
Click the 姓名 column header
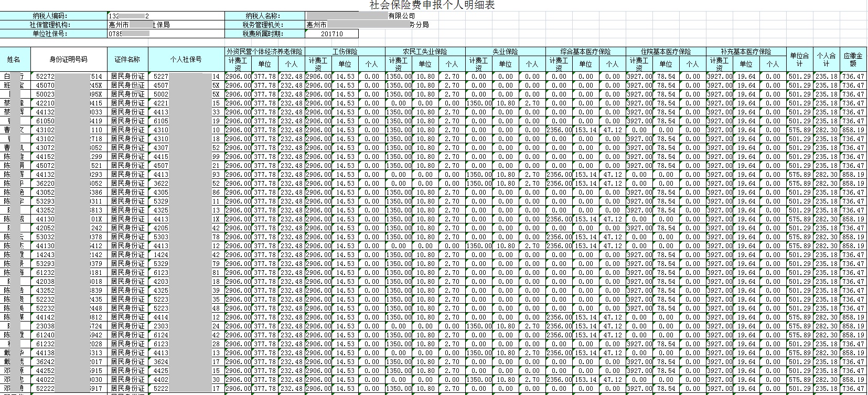(x=15, y=59)
